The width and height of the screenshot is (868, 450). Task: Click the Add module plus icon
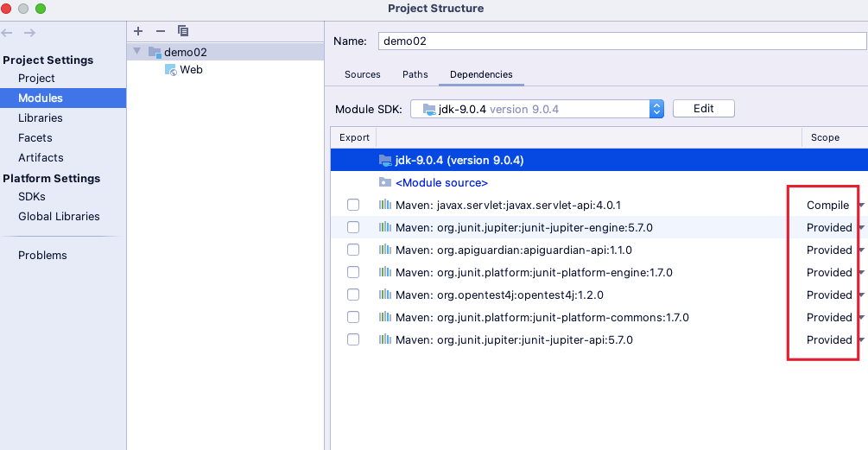(x=138, y=31)
